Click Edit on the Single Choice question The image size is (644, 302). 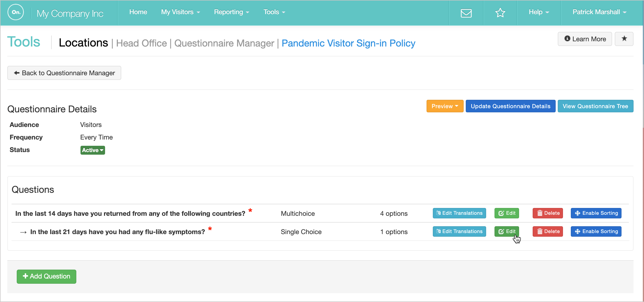click(507, 231)
